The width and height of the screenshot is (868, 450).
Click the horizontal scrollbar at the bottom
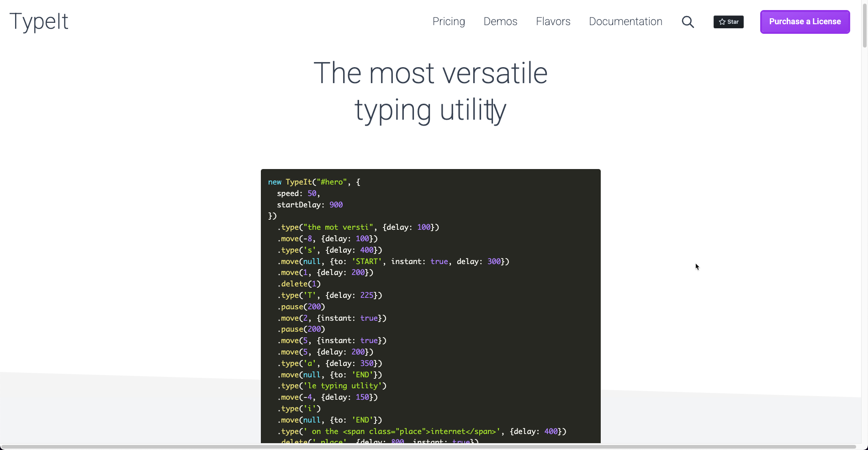[428, 446]
